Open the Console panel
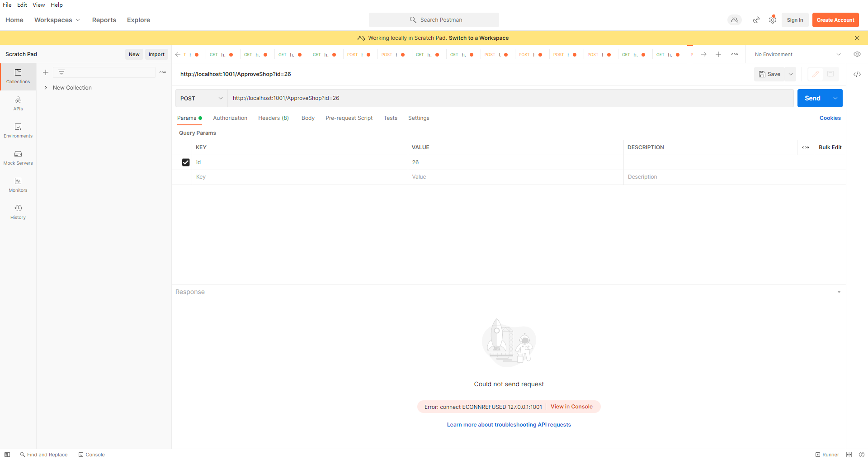Viewport: 868px width, 460px height. pos(92,455)
